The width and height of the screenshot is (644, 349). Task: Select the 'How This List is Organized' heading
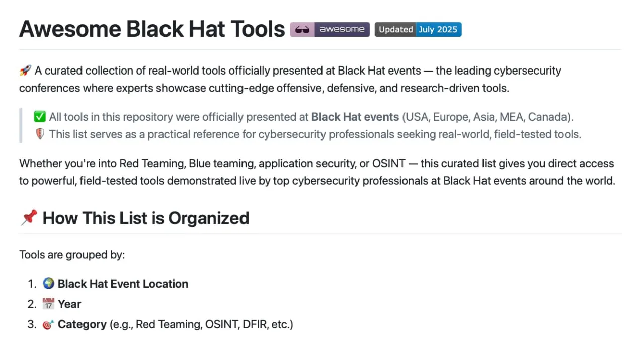[145, 218]
